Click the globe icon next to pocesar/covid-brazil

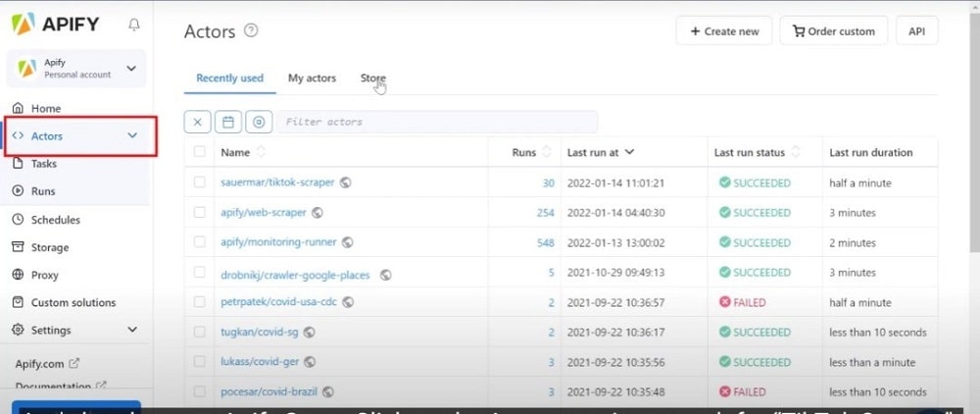[x=327, y=392]
